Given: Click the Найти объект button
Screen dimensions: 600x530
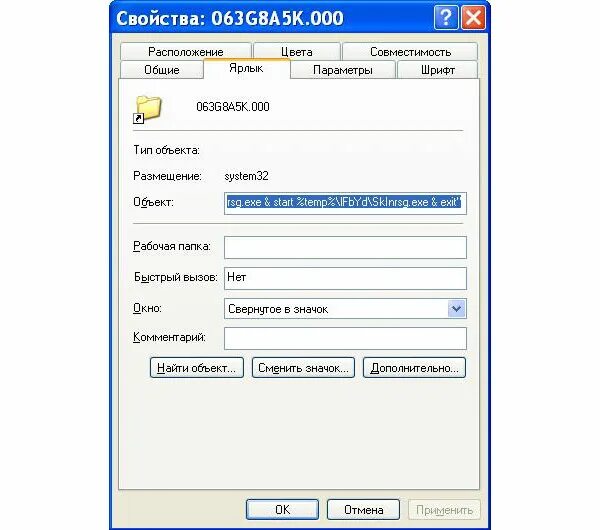Looking at the screenshot, I should pos(197,368).
